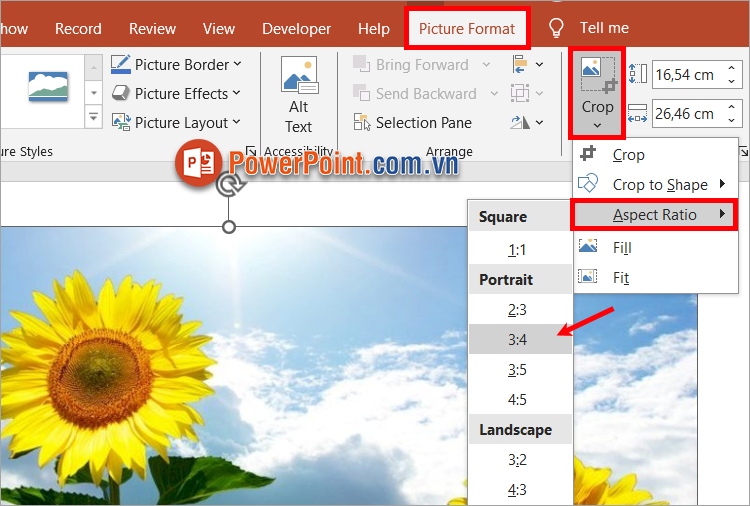The width and height of the screenshot is (750, 506).
Task: Show the next row of Picture Styles
Action: pyautogui.click(x=94, y=92)
